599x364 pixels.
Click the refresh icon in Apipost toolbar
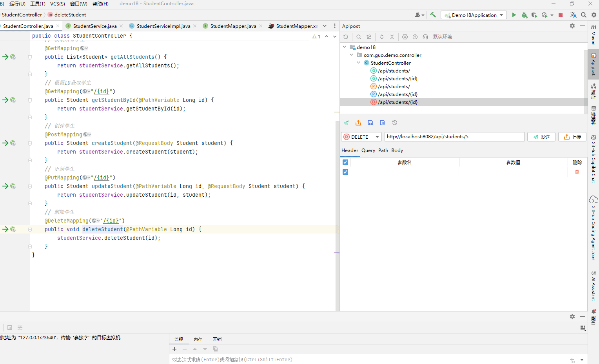pyautogui.click(x=346, y=37)
